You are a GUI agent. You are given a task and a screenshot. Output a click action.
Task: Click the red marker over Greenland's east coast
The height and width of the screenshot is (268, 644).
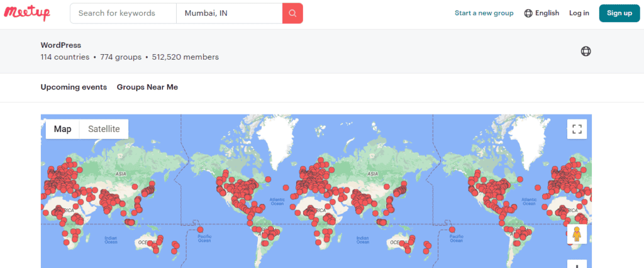[x=267, y=179]
